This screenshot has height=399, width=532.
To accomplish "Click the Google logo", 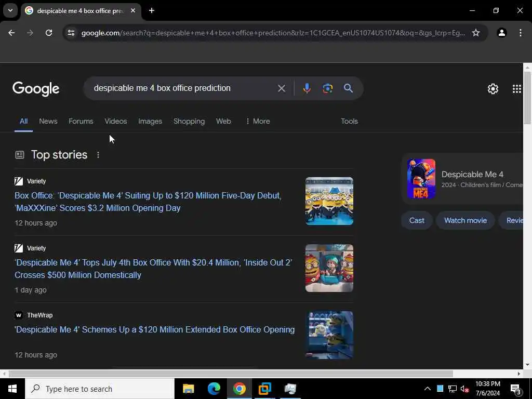I will click(x=36, y=88).
